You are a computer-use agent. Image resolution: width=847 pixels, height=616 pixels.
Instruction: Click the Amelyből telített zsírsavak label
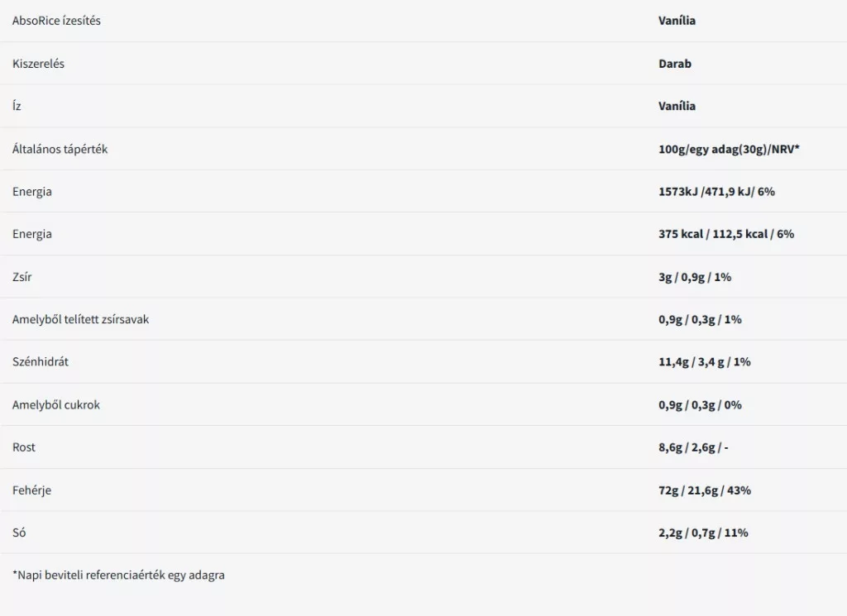pyautogui.click(x=80, y=319)
